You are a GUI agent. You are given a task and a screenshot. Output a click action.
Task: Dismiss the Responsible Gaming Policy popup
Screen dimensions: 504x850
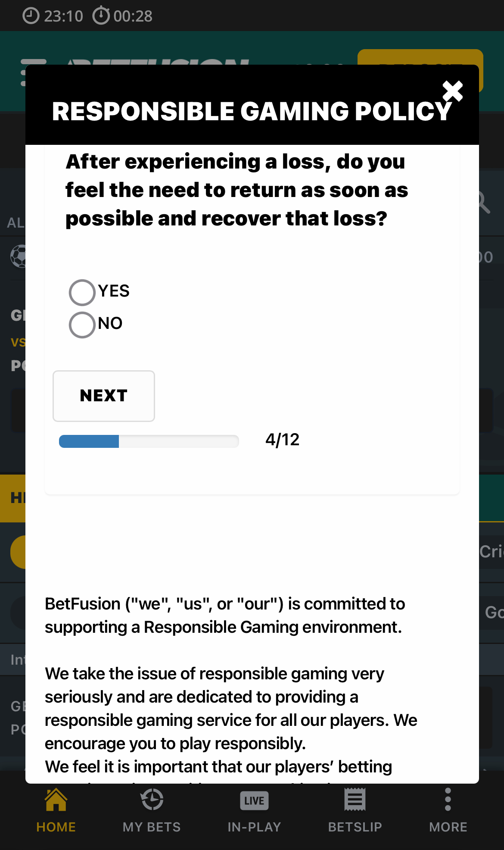point(454,91)
